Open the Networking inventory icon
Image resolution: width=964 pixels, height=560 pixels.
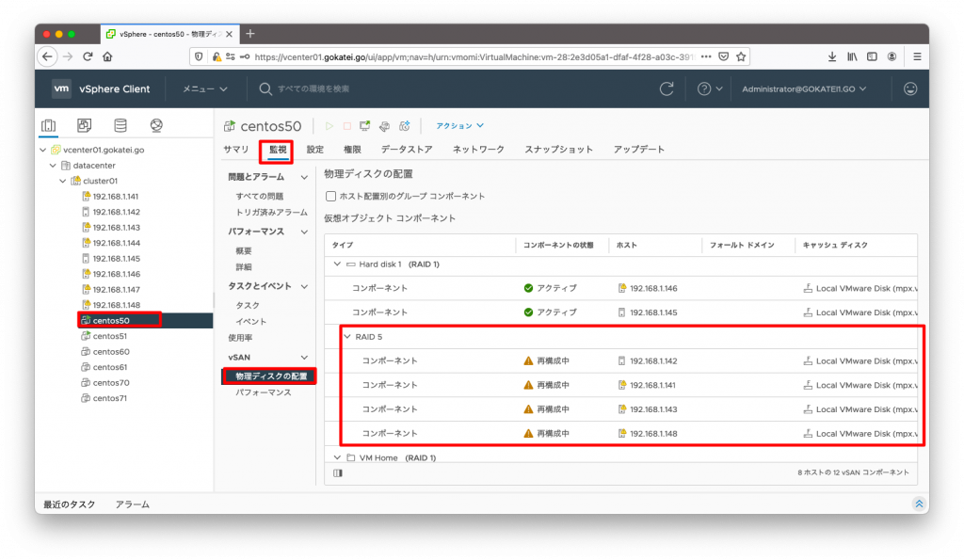coord(156,124)
